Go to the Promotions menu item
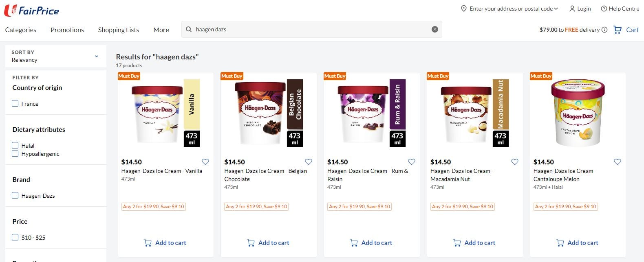Viewport: 644px width, 262px height. (x=67, y=30)
